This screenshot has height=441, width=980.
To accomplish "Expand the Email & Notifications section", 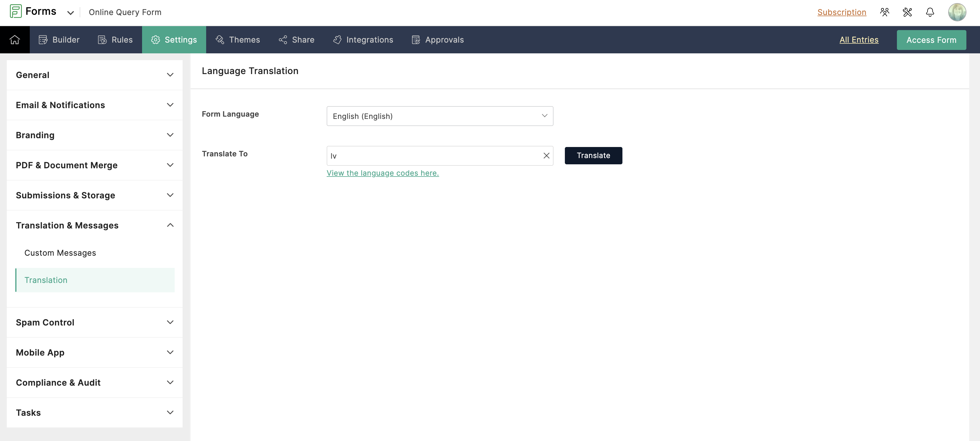I will [x=94, y=105].
